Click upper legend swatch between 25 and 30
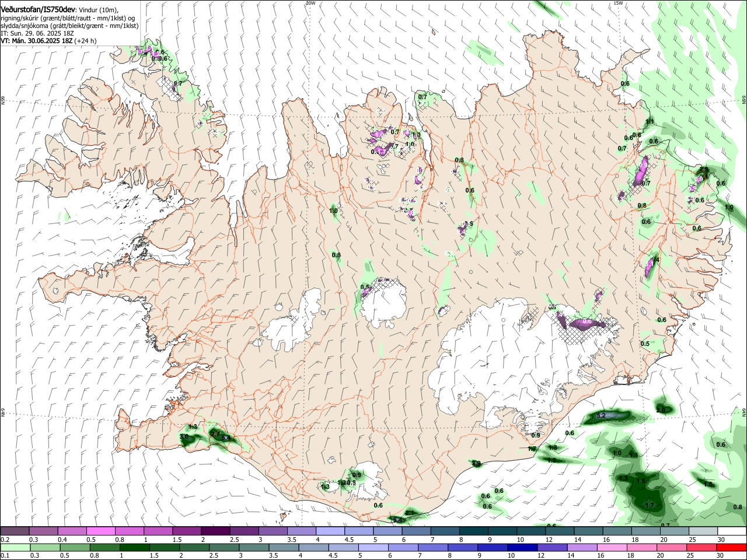 click(703, 531)
